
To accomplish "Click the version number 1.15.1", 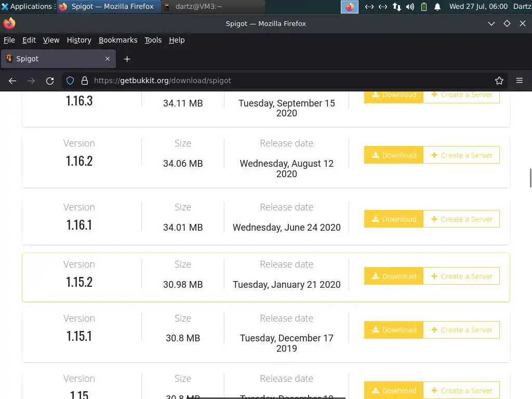I will tap(79, 336).
